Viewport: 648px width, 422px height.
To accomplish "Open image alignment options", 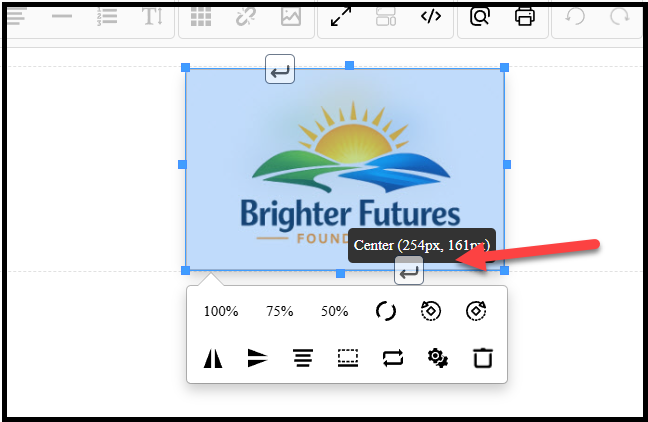I will click(303, 358).
